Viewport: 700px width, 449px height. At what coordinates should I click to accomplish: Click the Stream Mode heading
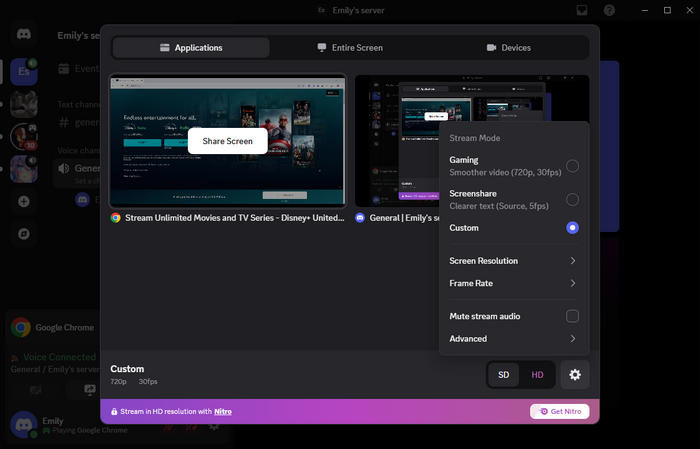pos(475,138)
